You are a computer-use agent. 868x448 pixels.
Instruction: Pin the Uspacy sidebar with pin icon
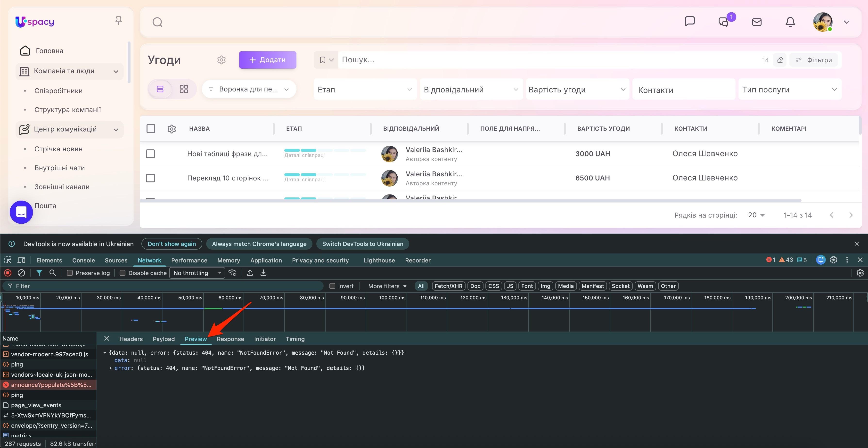click(x=118, y=21)
